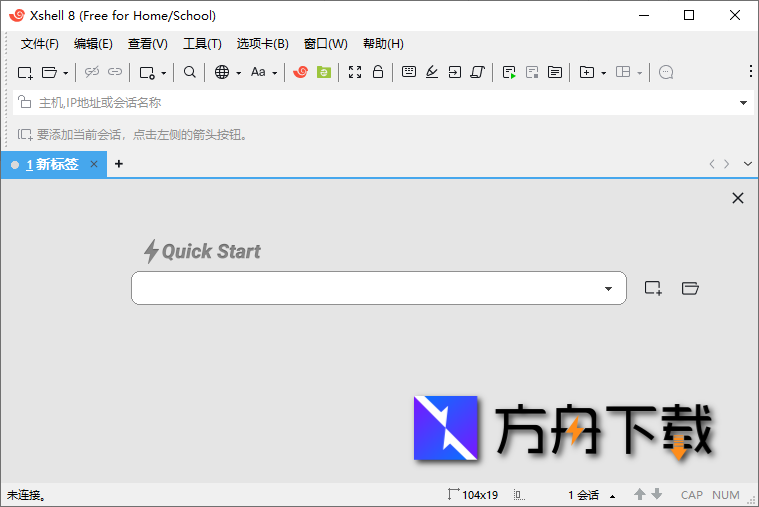Click the download down-arrow status icon
This screenshot has height=507, width=759.
point(657,494)
